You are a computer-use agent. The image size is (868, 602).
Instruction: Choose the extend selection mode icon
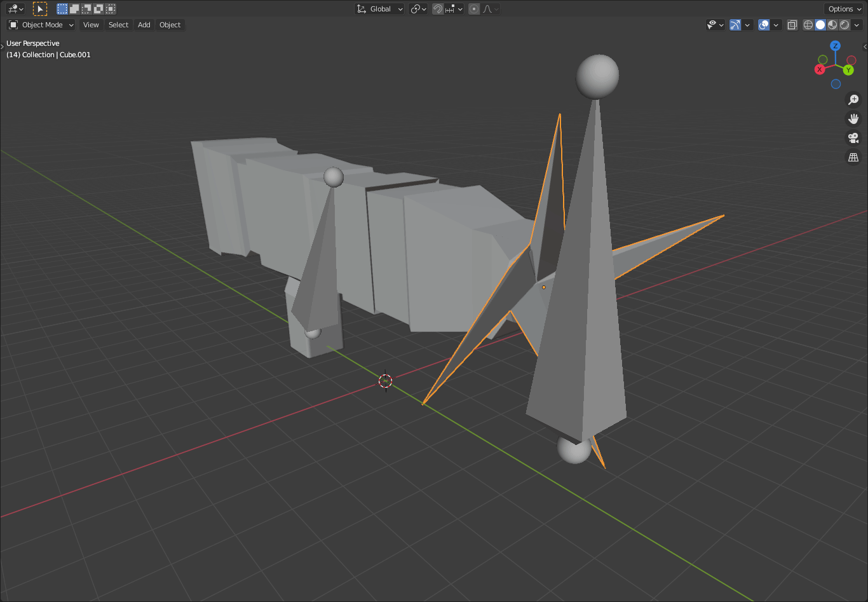(74, 9)
